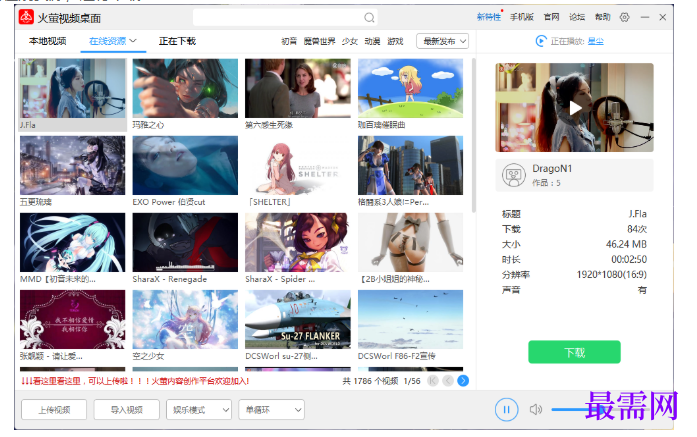Select the 张靓颖 video thumbnail
697x437 pixels.
72,319
